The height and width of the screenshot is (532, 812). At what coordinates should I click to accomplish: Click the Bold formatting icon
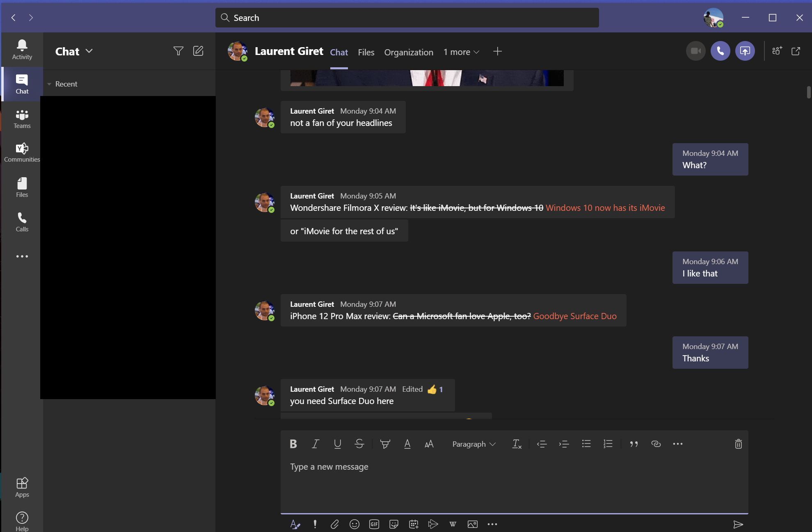(293, 443)
